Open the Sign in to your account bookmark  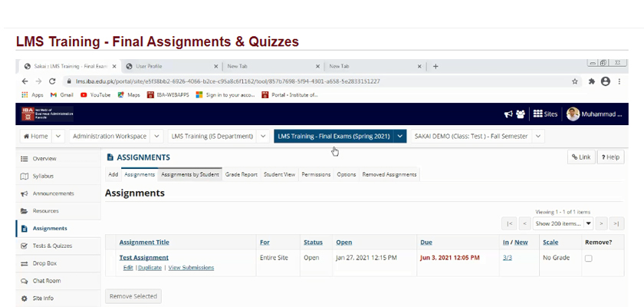225,94
